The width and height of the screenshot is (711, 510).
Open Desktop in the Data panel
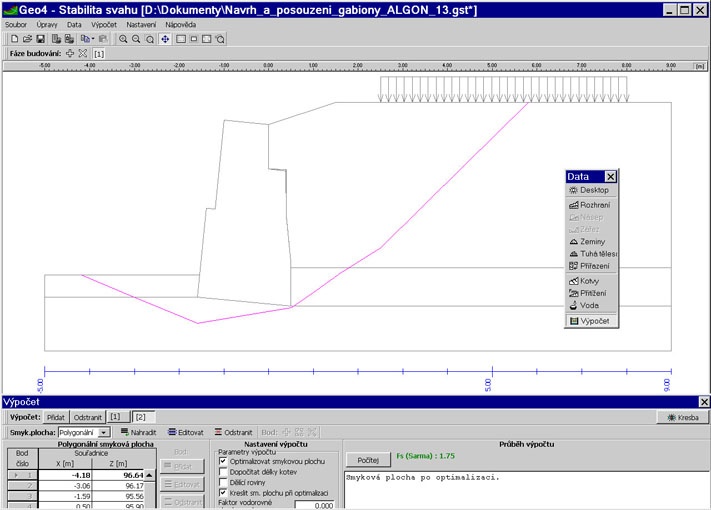pos(591,190)
